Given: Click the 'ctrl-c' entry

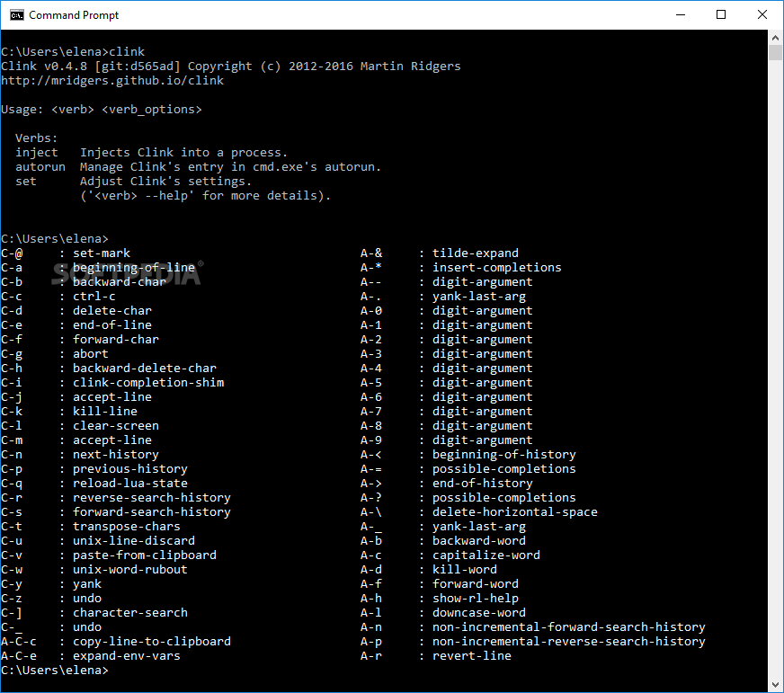Looking at the screenshot, I should pyautogui.click(x=94, y=297).
